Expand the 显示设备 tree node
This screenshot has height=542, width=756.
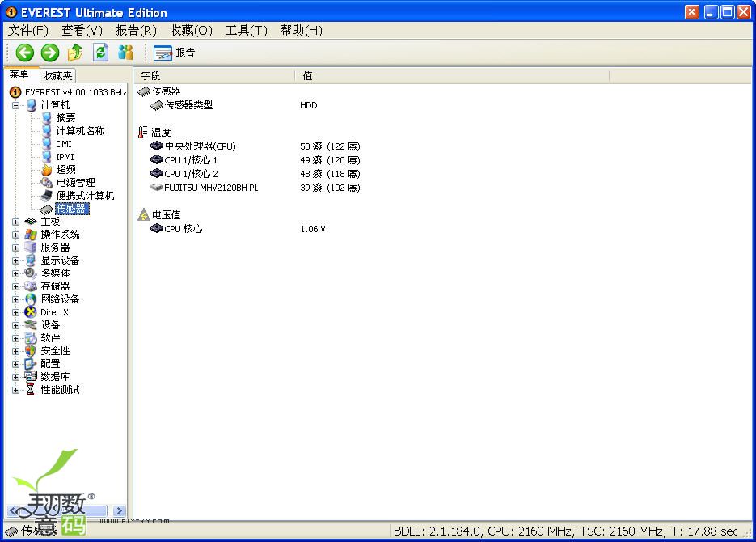coord(16,260)
